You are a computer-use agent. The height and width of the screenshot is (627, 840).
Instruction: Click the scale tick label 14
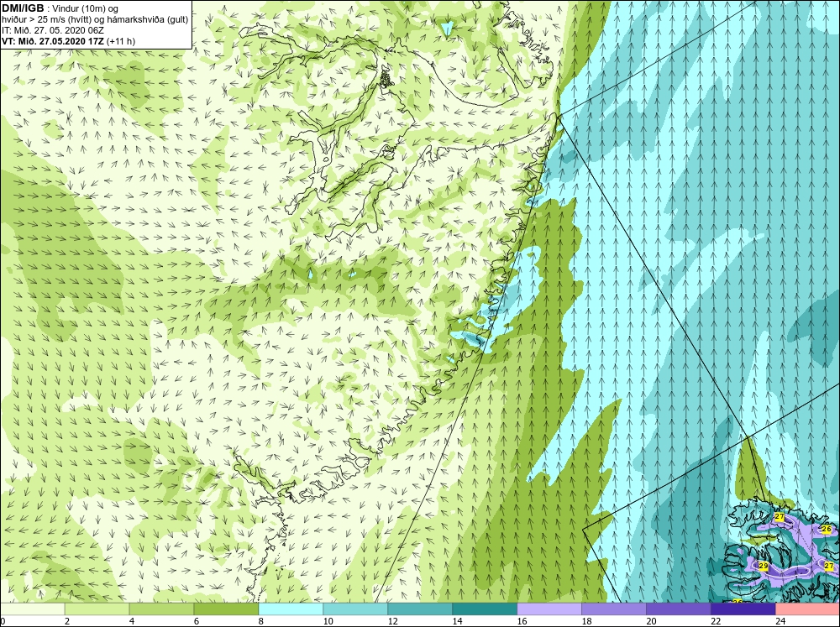pyautogui.click(x=457, y=621)
